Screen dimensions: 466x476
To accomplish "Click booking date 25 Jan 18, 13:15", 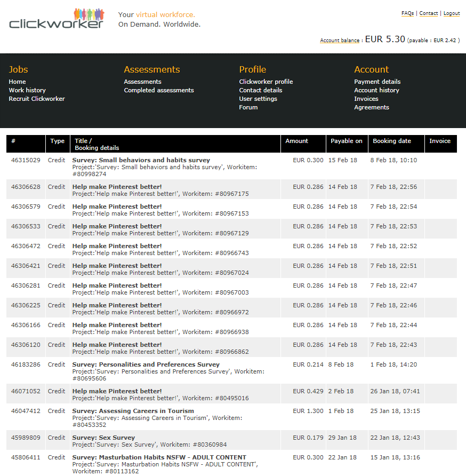I will [x=395, y=411].
